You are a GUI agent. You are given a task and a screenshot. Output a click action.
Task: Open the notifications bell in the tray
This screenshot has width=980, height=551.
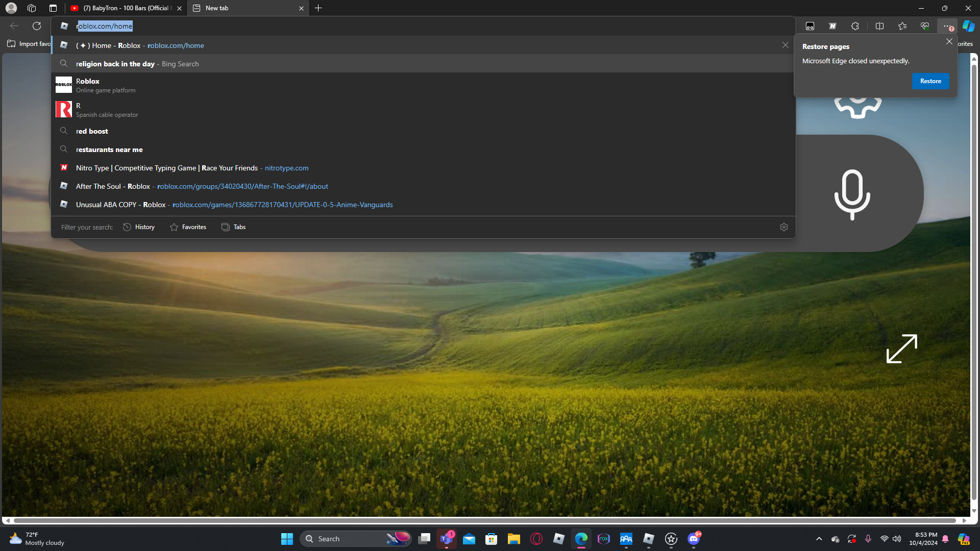pyautogui.click(x=945, y=539)
